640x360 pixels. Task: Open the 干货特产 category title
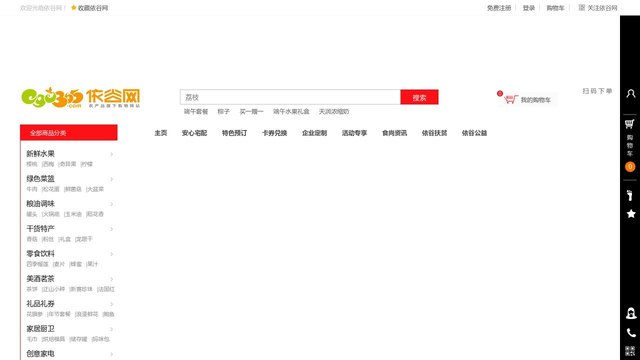[x=40, y=229]
